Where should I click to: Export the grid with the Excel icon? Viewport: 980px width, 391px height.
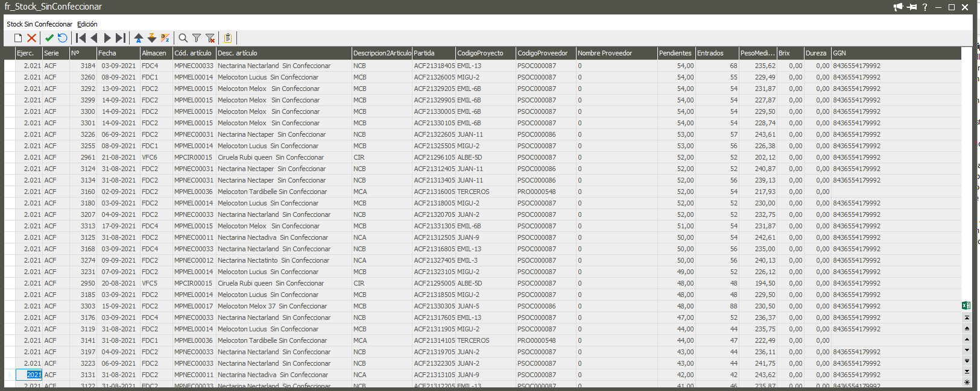[966, 305]
